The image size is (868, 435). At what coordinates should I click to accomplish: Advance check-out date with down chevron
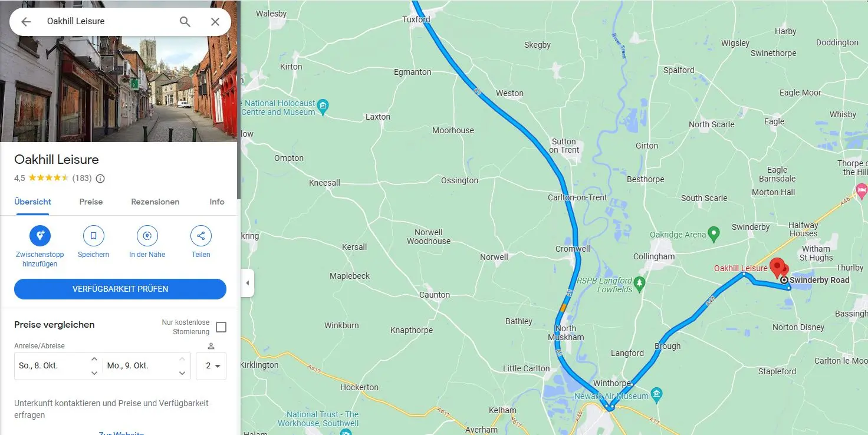(183, 373)
